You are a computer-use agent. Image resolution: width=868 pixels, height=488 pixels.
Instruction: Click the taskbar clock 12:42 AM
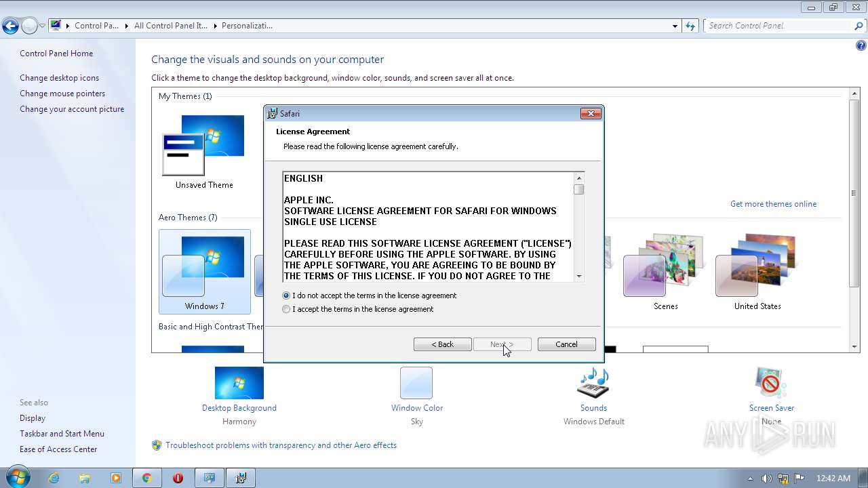click(833, 479)
